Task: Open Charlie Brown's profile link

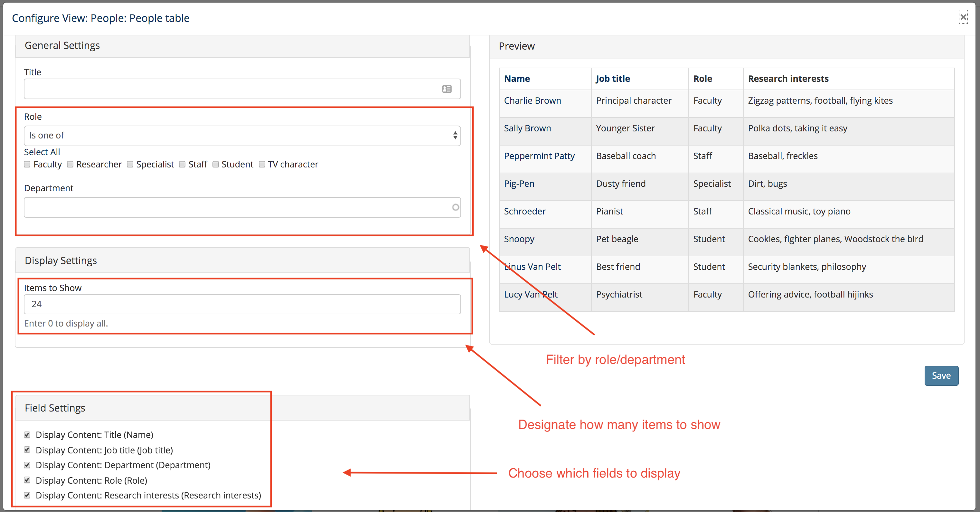Action: click(x=532, y=101)
